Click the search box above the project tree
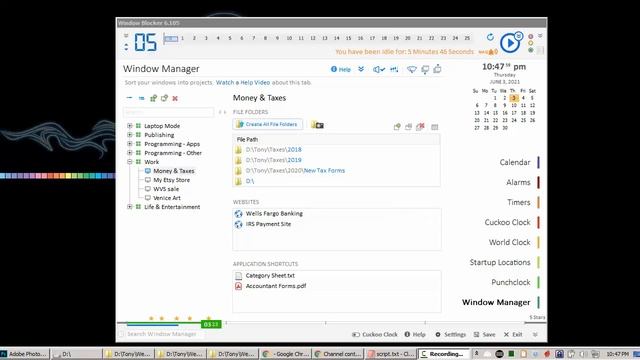The height and width of the screenshot is (360, 640). tap(169, 112)
